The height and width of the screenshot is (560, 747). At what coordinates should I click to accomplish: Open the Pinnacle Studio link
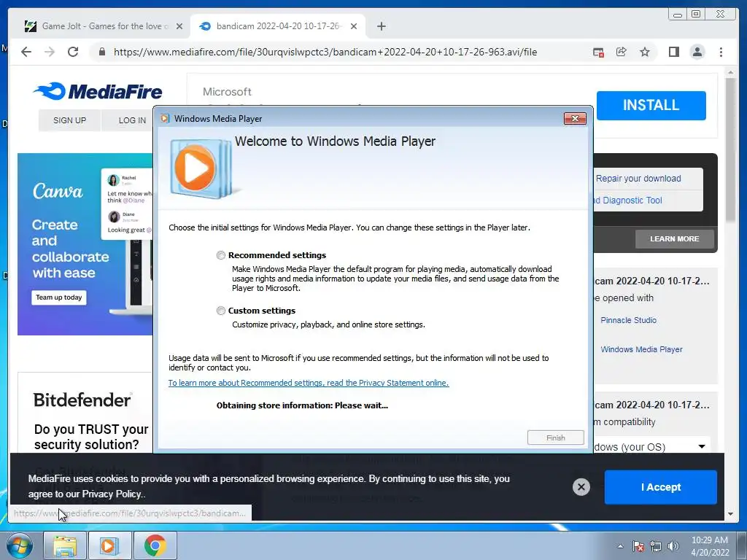pos(628,320)
